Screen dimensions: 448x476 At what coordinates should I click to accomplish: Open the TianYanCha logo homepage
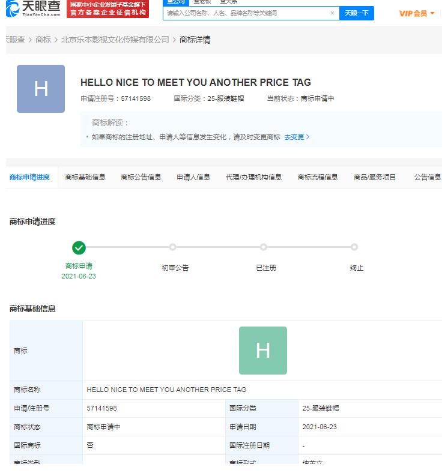coord(33,9)
